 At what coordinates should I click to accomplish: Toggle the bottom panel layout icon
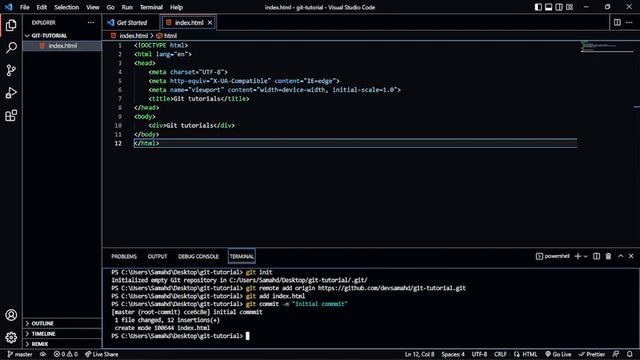coord(549,7)
